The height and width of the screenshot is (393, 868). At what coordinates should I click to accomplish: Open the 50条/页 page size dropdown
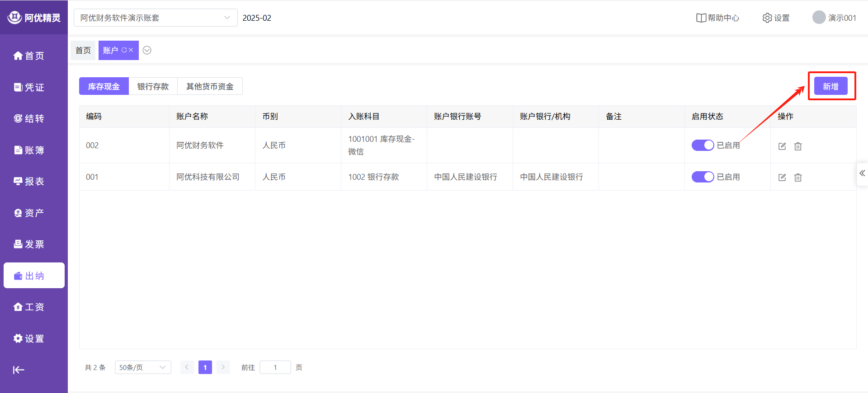click(x=143, y=367)
